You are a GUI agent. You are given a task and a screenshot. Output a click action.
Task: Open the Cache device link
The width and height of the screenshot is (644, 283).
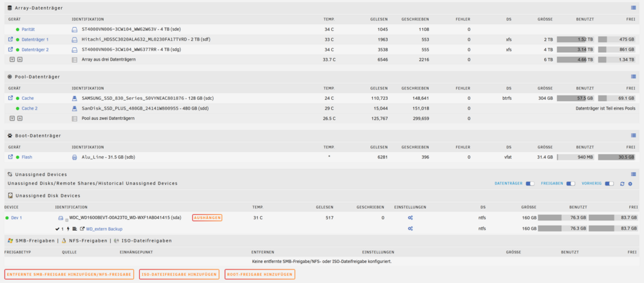click(28, 99)
